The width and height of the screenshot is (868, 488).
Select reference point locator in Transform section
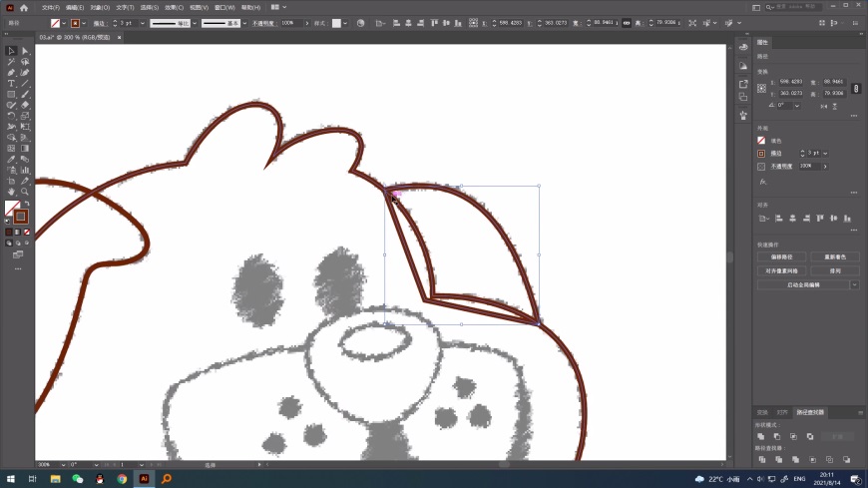point(761,88)
